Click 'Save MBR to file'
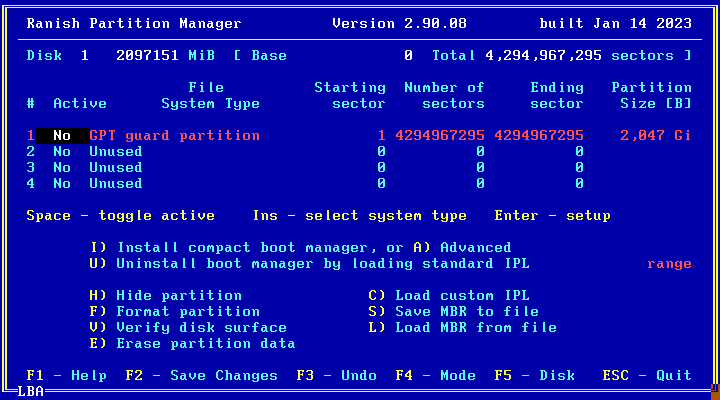The image size is (720, 400). 453,311
